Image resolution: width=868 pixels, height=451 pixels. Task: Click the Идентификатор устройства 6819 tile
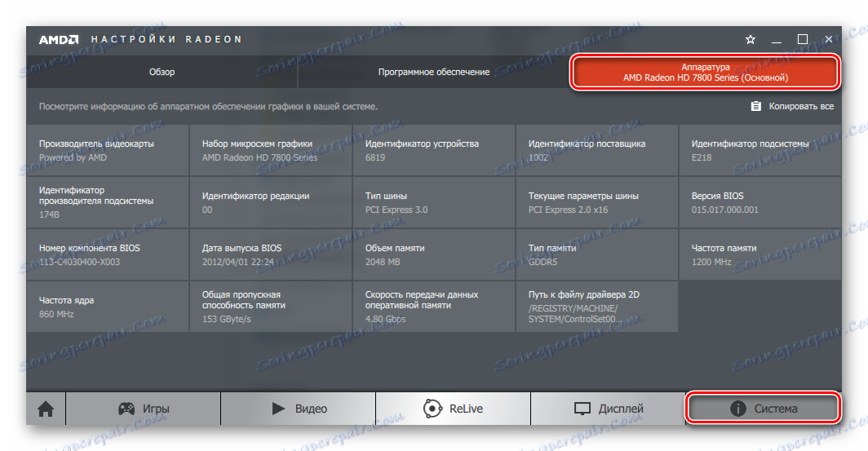click(x=433, y=150)
